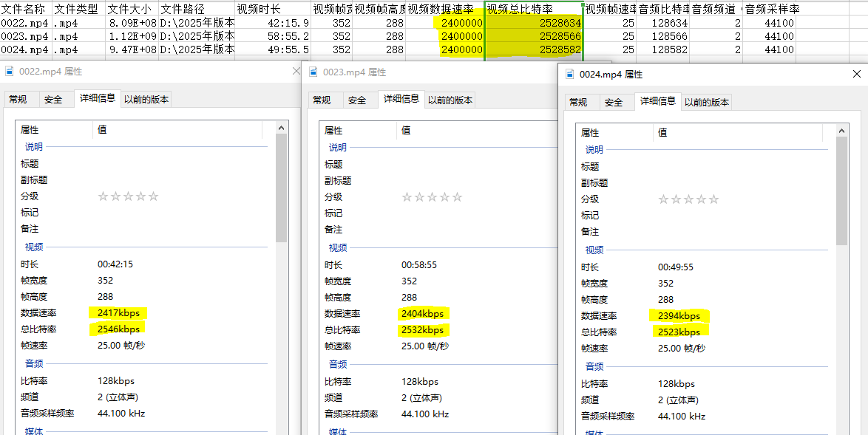The width and height of the screenshot is (868, 435).
Task: Close the 0022.mp4 属性 dialog
Action: click(295, 72)
